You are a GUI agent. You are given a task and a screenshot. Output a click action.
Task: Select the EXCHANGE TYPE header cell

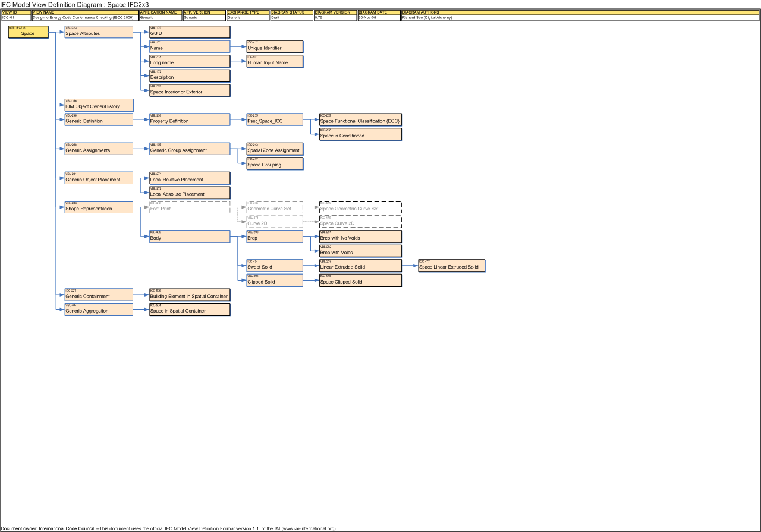point(247,12)
